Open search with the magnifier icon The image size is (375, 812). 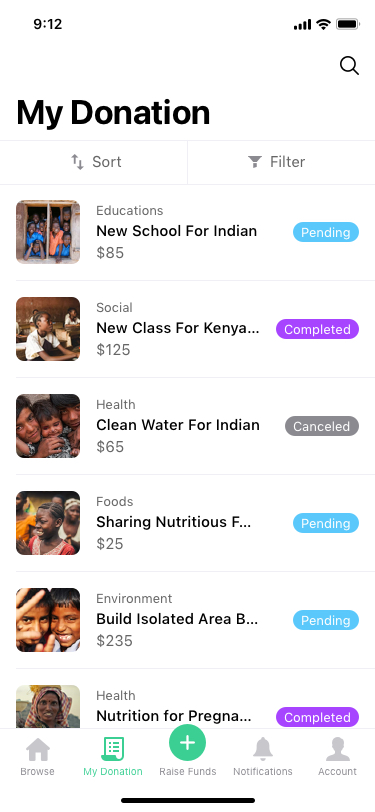349,66
